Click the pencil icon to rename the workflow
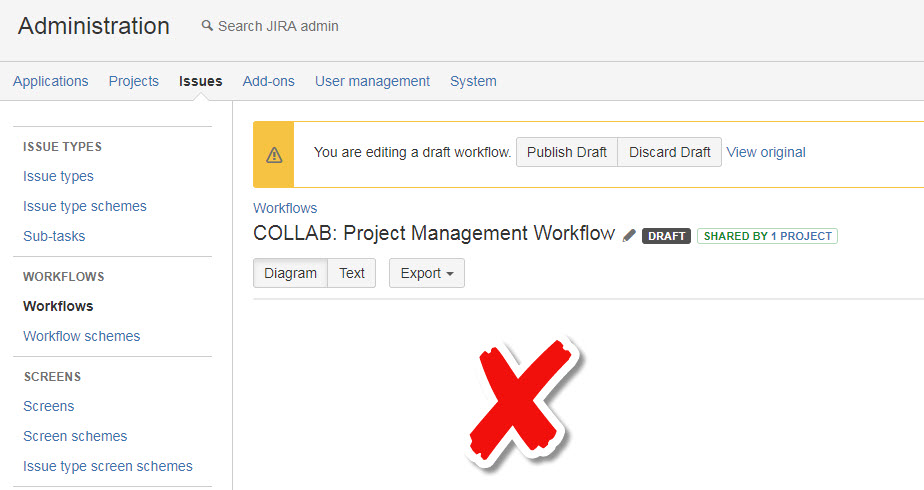The height and width of the screenshot is (490, 924). (x=629, y=236)
